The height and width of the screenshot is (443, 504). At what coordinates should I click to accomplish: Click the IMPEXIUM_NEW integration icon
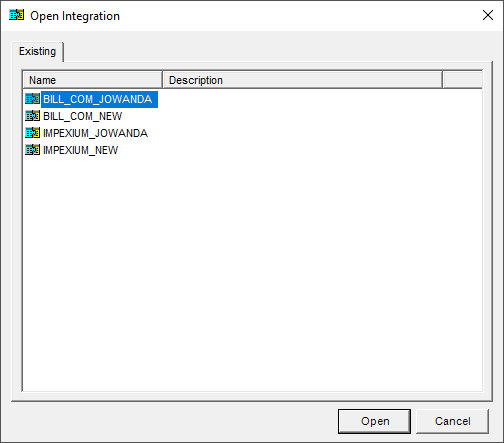pyautogui.click(x=32, y=150)
